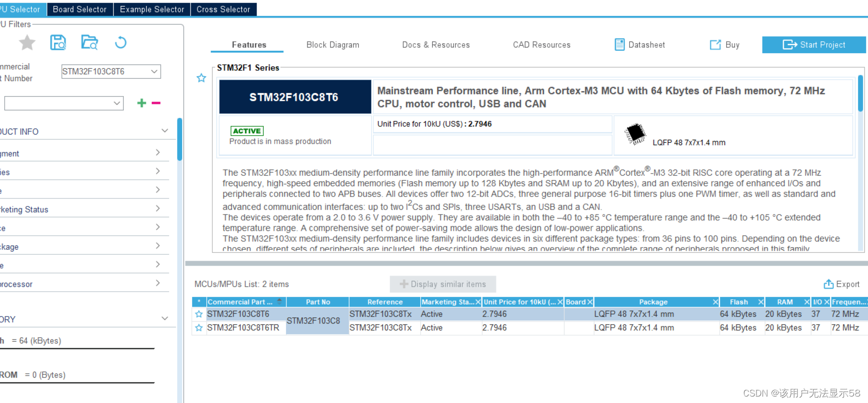Click the Export icon
This screenshot has height=403, width=868.
click(x=828, y=284)
